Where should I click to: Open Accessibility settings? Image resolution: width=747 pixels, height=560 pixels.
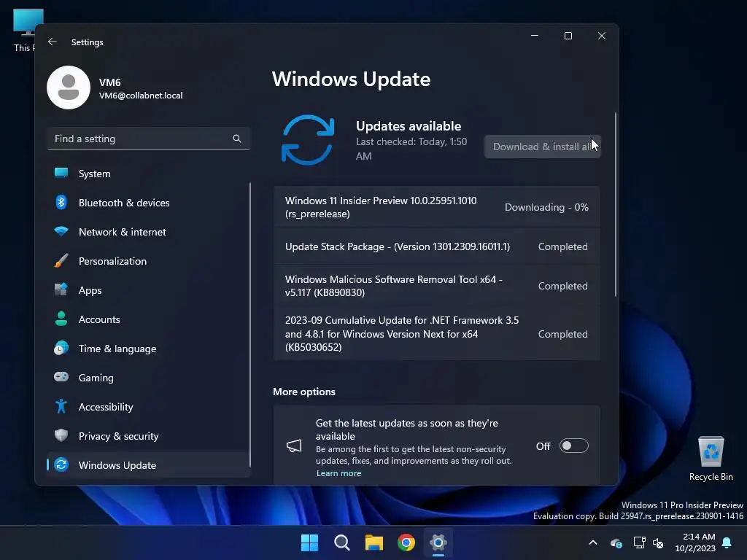click(148, 407)
